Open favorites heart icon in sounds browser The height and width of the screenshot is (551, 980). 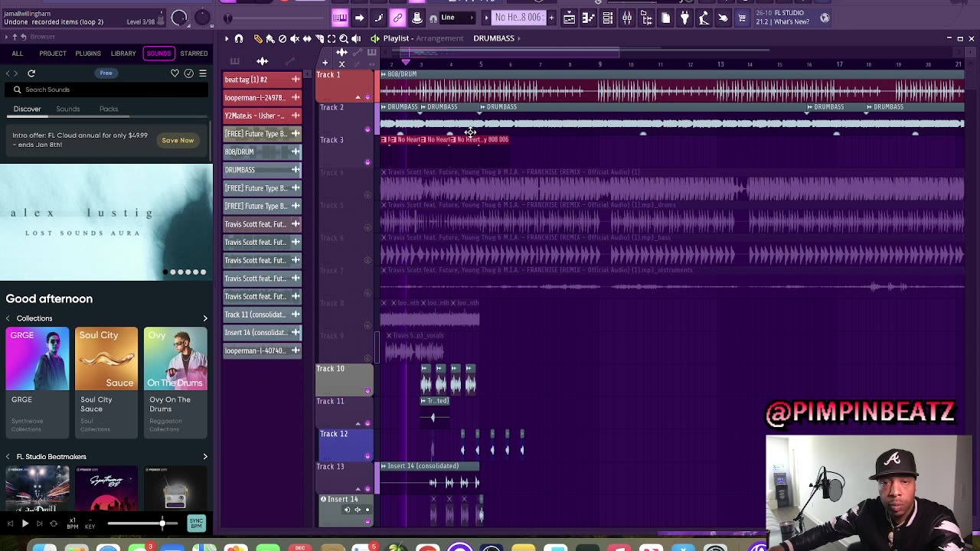175,73
